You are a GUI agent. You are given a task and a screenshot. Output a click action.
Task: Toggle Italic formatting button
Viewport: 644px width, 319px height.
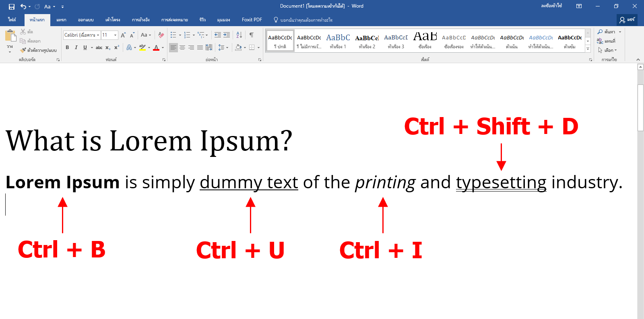click(x=76, y=47)
